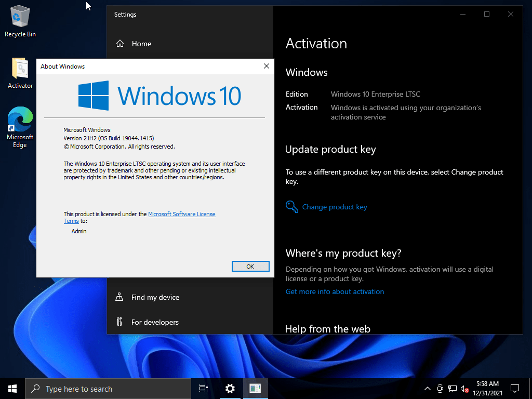Click Change product key link

pyautogui.click(x=335, y=207)
